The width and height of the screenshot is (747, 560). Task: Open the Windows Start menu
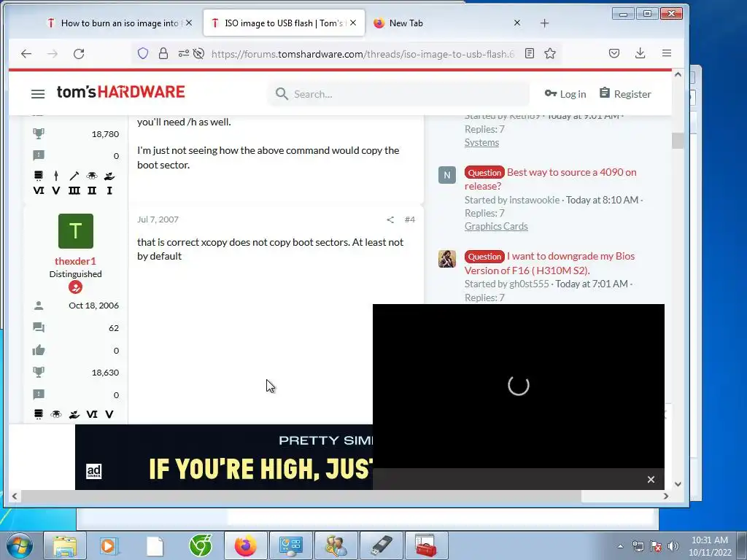[20, 545]
